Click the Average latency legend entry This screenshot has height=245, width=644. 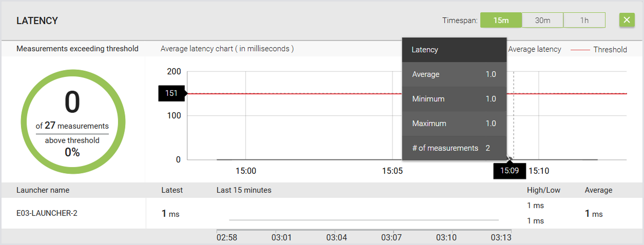click(534, 50)
